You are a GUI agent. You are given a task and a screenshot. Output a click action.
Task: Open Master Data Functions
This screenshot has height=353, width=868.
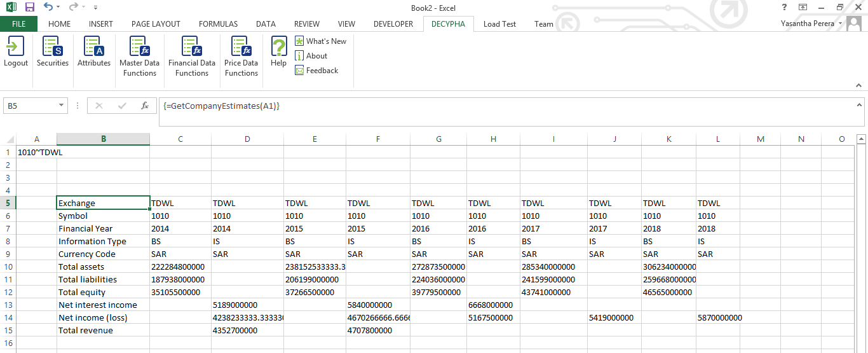(x=140, y=57)
